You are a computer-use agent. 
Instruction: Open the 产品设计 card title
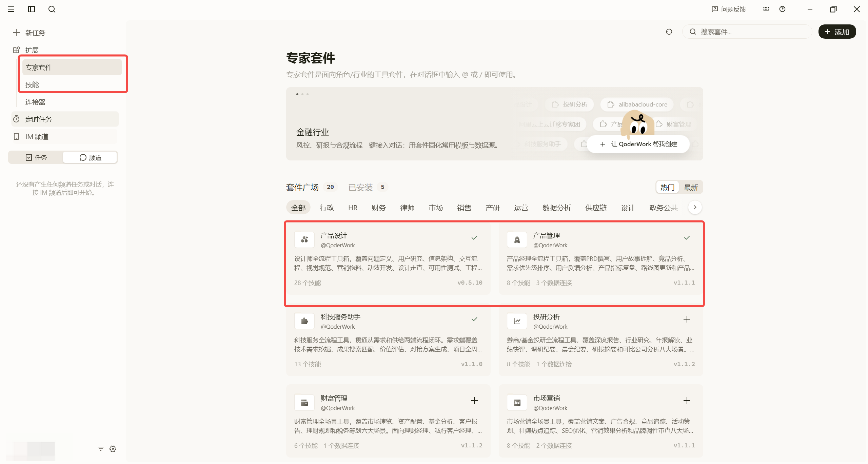334,235
